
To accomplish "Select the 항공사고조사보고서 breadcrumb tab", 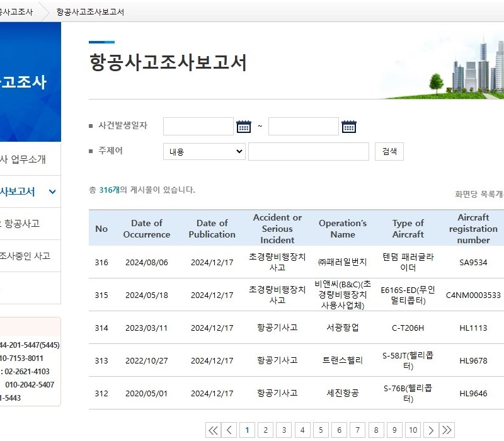I will click(x=89, y=12).
